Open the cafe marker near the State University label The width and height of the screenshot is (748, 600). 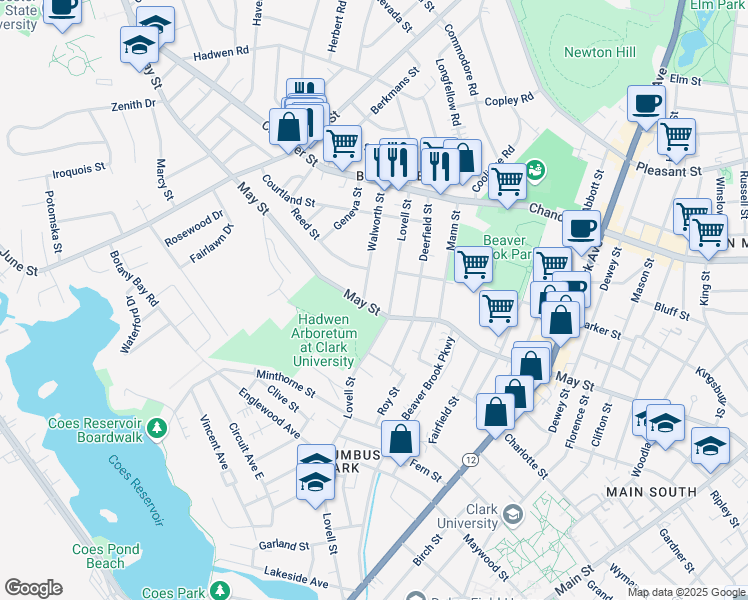[62, 10]
